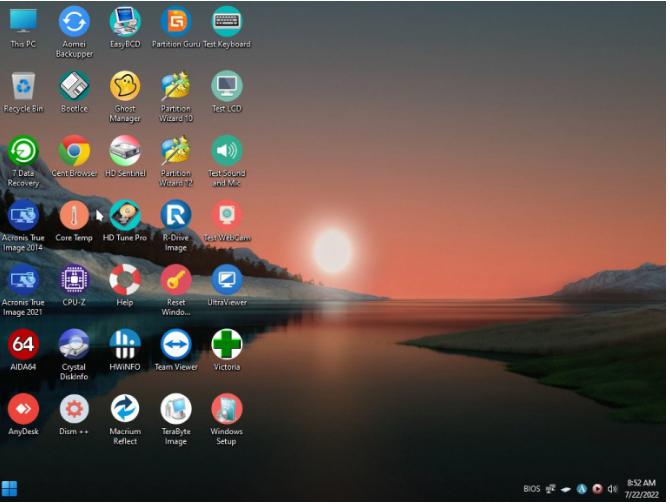
Task: Launch AIDA64 from the desktop
Action: click(x=23, y=345)
